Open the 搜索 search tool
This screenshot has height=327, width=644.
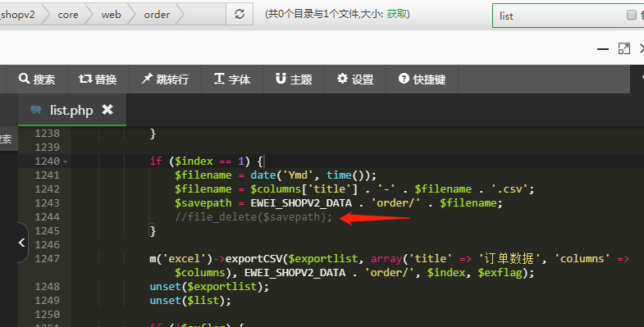[x=37, y=79]
